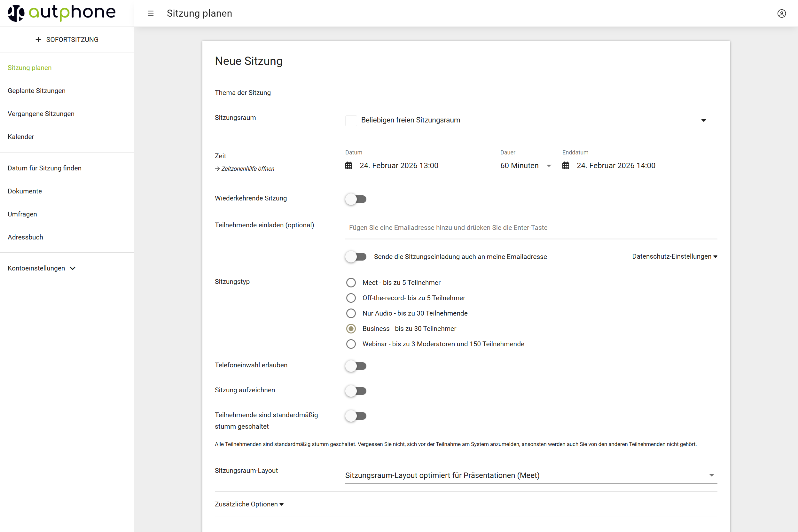Toggle Telefoneinwahl erlauben switch
The image size is (798, 532).
[x=356, y=366]
